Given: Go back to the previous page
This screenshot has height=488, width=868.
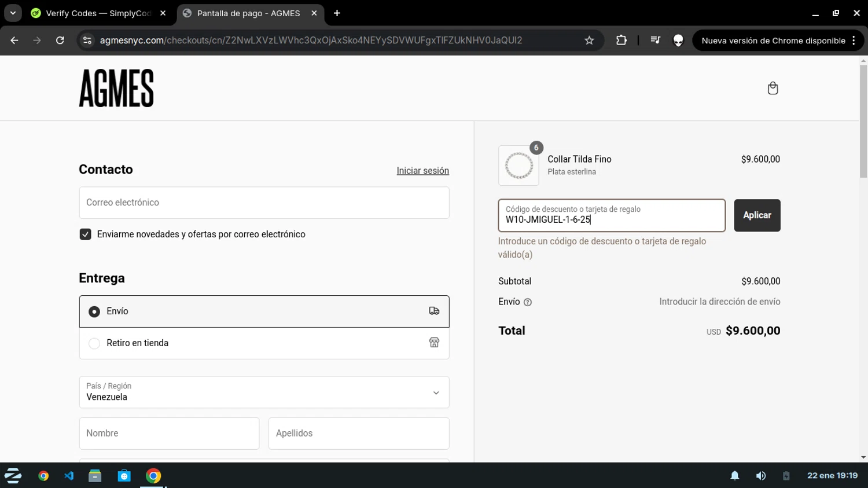Looking at the screenshot, I should click(x=14, y=41).
